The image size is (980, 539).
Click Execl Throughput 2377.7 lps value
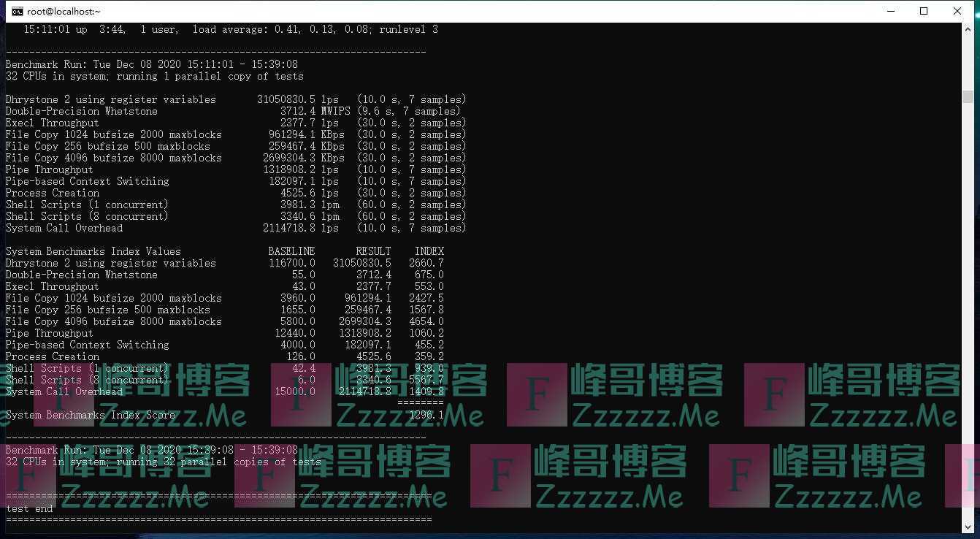pyautogui.click(x=310, y=123)
